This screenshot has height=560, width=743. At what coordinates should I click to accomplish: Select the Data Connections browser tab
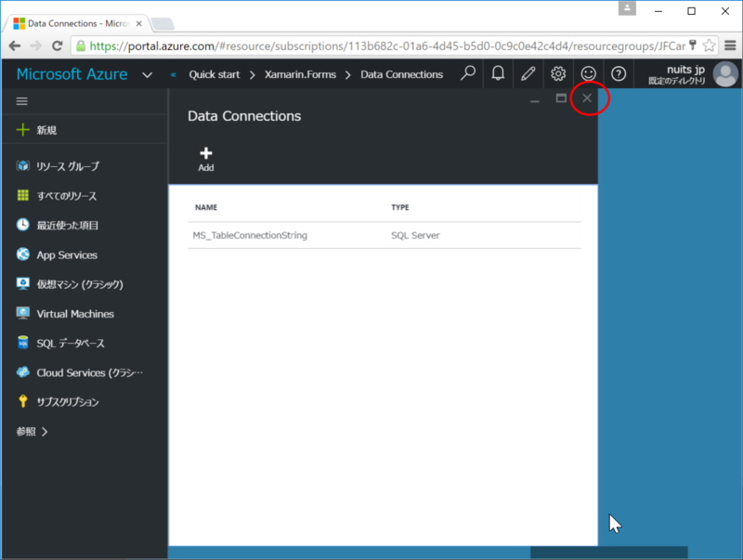pos(76,23)
